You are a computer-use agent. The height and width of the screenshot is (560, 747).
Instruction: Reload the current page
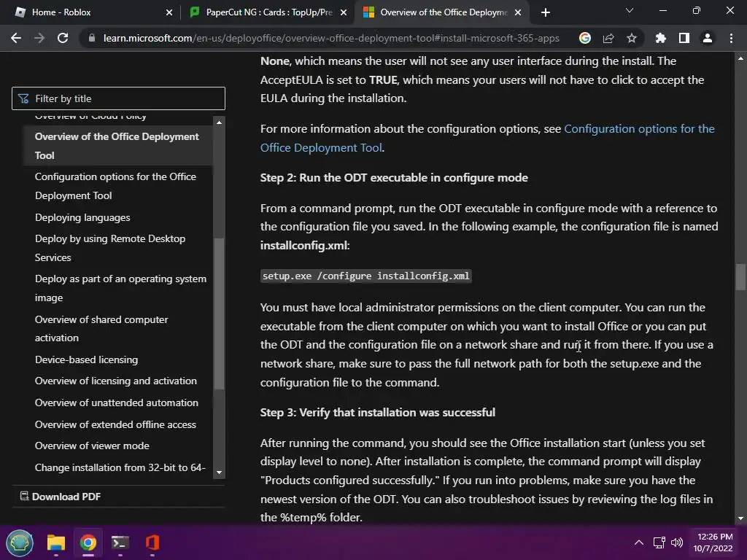tap(63, 38)
